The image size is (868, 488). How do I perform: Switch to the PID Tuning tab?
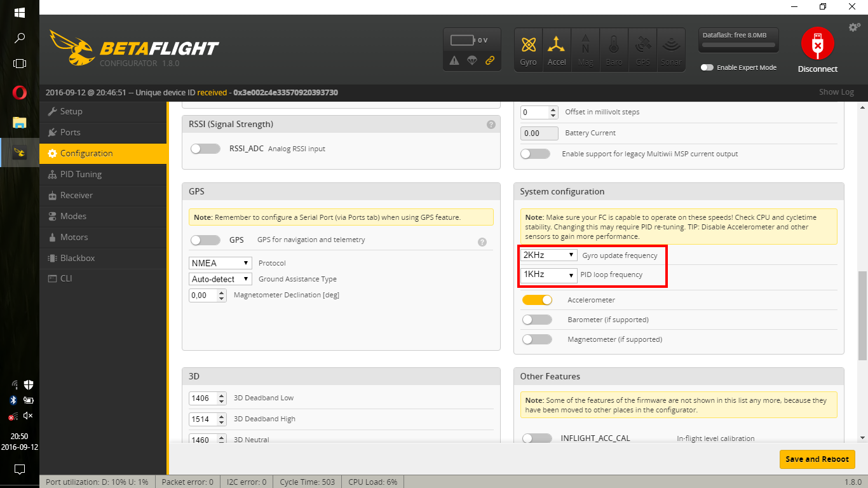tap(81, 174)
